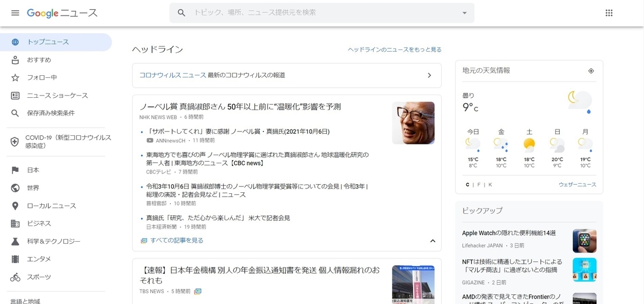Click the flag icon beside 日本
The width and height of the screenshot is (644, 304).
pyautogui.click(x=15, y=170)
